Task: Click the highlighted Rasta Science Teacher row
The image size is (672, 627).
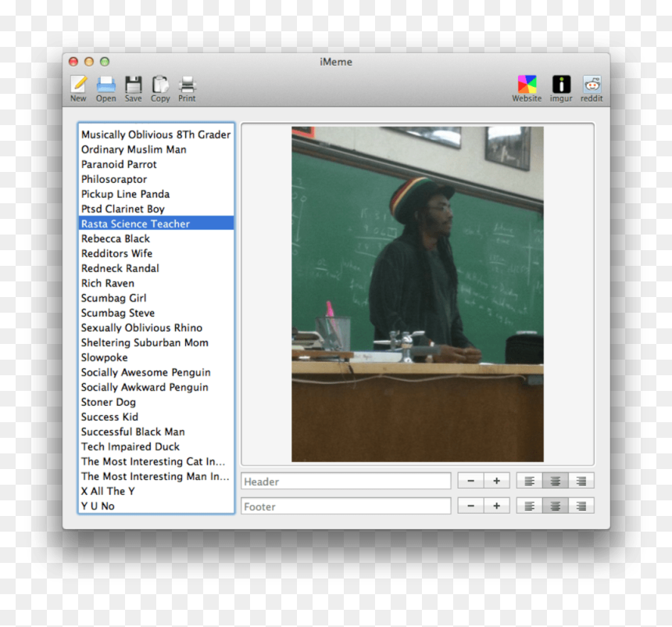Action: 156,224
